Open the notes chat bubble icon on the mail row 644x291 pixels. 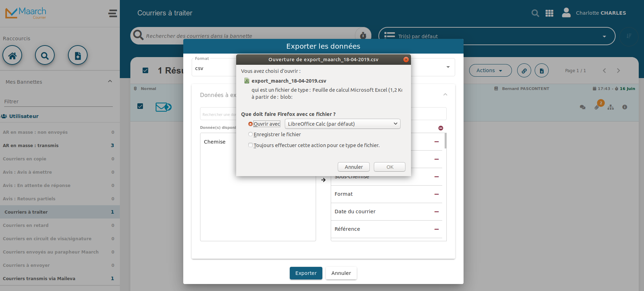pyautogui.click(x=583, y=107)
